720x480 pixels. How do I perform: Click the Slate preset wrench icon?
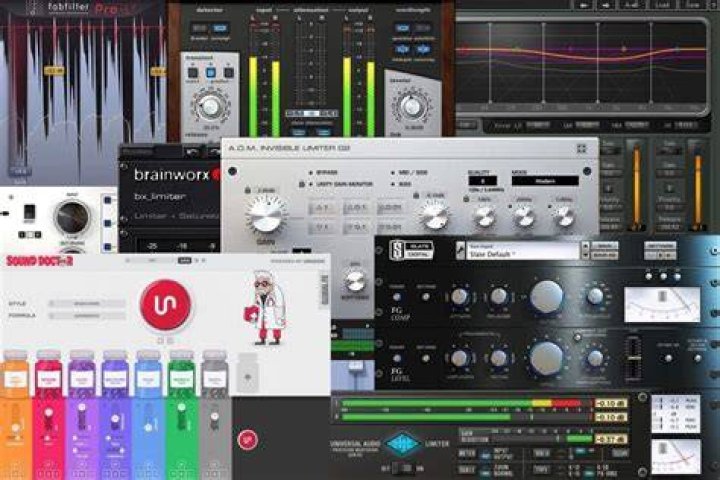point(461,251)
